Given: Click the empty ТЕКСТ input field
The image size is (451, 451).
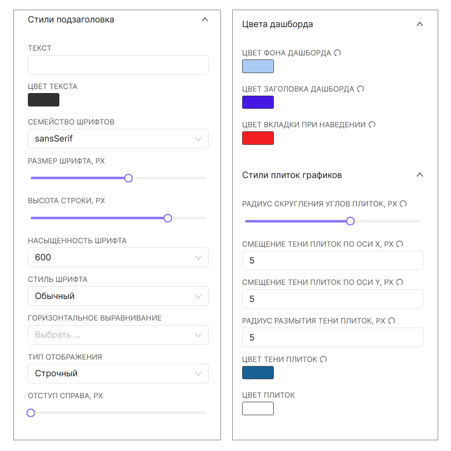Looking at the screenshot, I should [x=118, y=65].
